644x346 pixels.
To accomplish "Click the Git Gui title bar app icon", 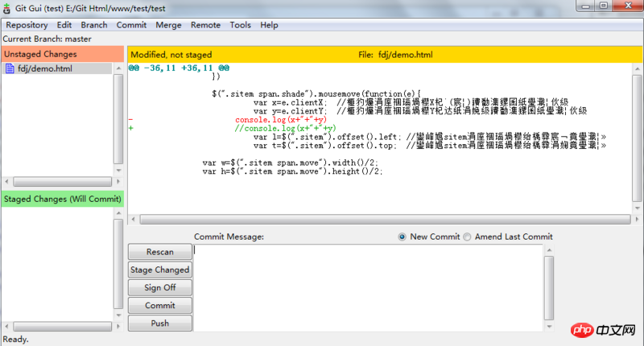I will tap(6, 8).
